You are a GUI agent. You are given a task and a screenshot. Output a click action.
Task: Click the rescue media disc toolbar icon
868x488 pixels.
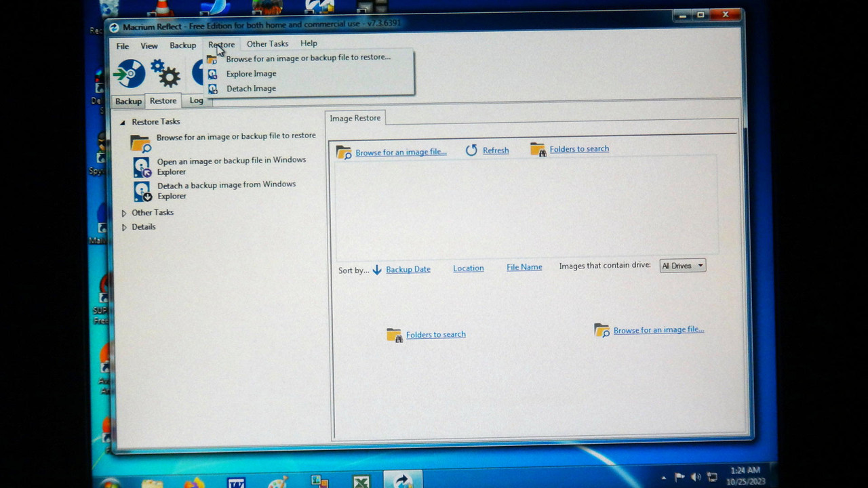(x=129, y=73)
